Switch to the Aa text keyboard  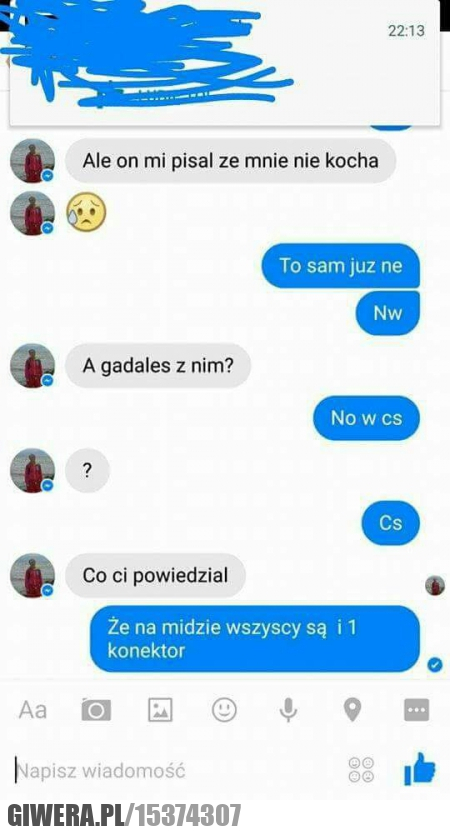pyautogui.click(x=33, y=710)
